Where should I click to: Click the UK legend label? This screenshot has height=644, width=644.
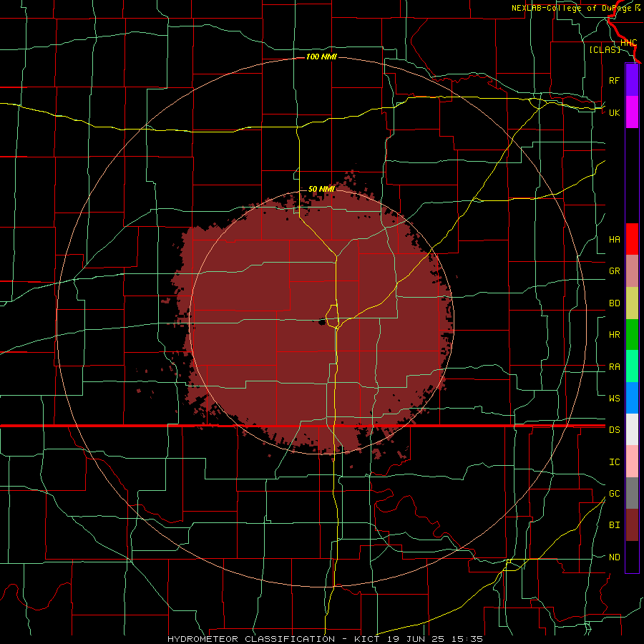click(614, 112)
